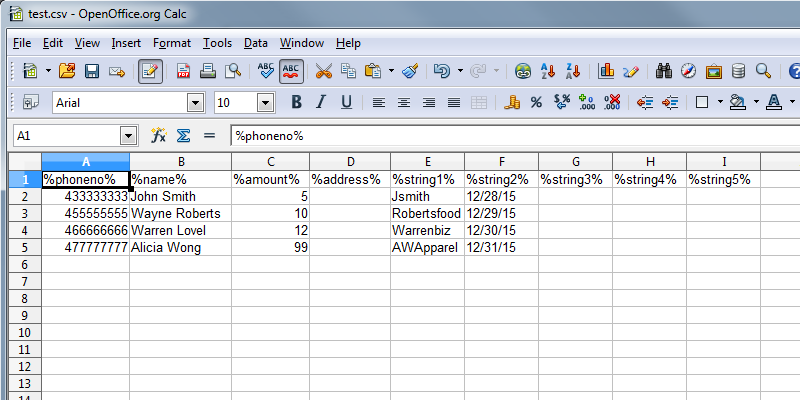
Task: Toggle Italic formatting
Action: (321, 103)
